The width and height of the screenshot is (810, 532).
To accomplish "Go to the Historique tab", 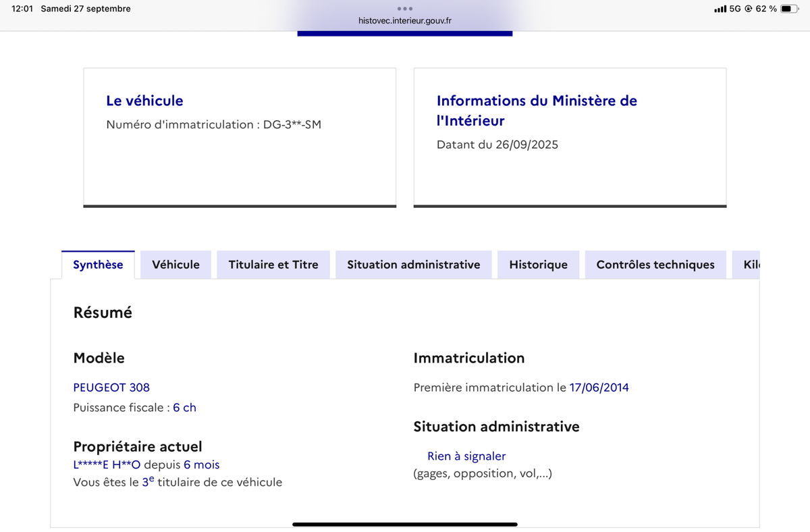I will (x=539, y=265).
